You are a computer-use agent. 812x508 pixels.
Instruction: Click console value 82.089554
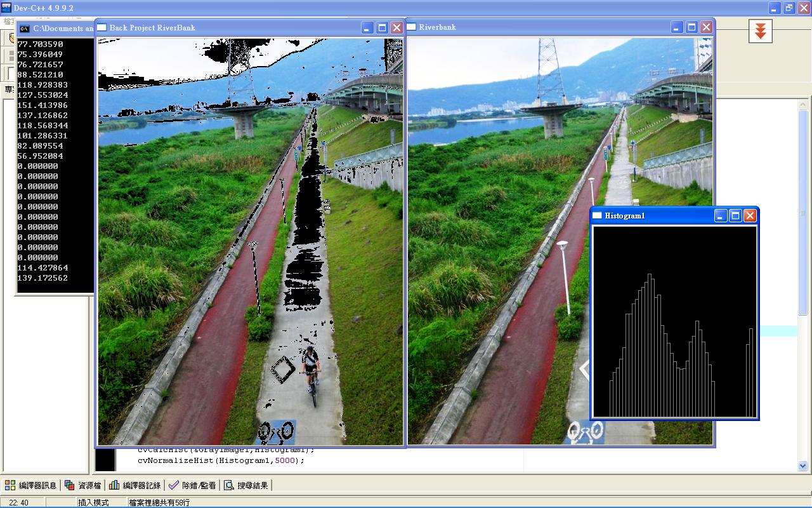click(x=41, y=146)
